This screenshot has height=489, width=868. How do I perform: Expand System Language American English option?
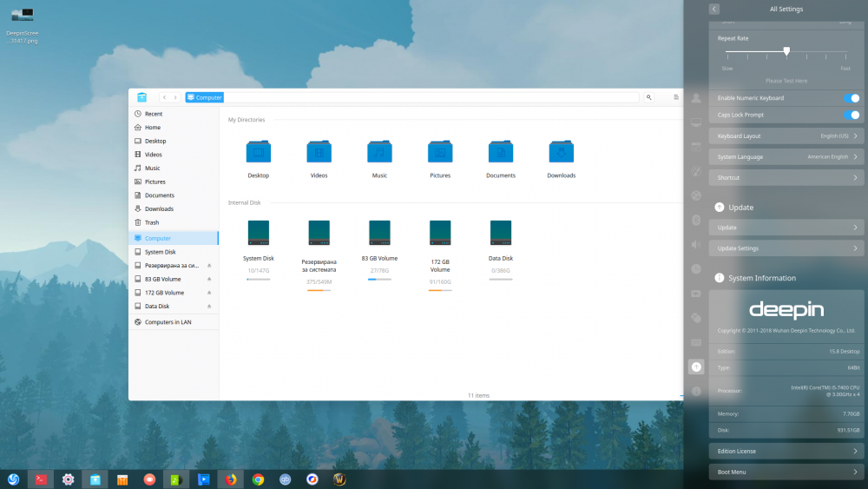coord(786,156)
